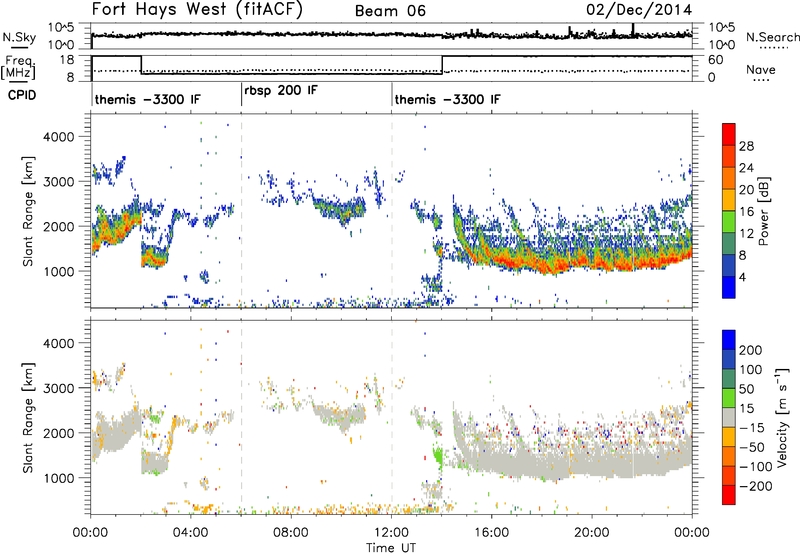This screenshot has height=554, width=800.
Task: Click the '04:00' time axis label
Action: 190,533
